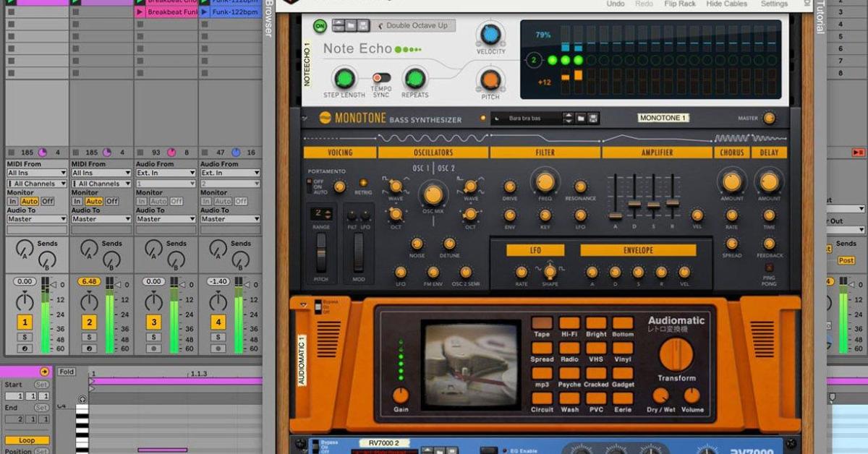Select the Psyche preset on the Audiomatic
Viewport: 868px width, 454px height.
pyautogui.click(x=571, y=374)
